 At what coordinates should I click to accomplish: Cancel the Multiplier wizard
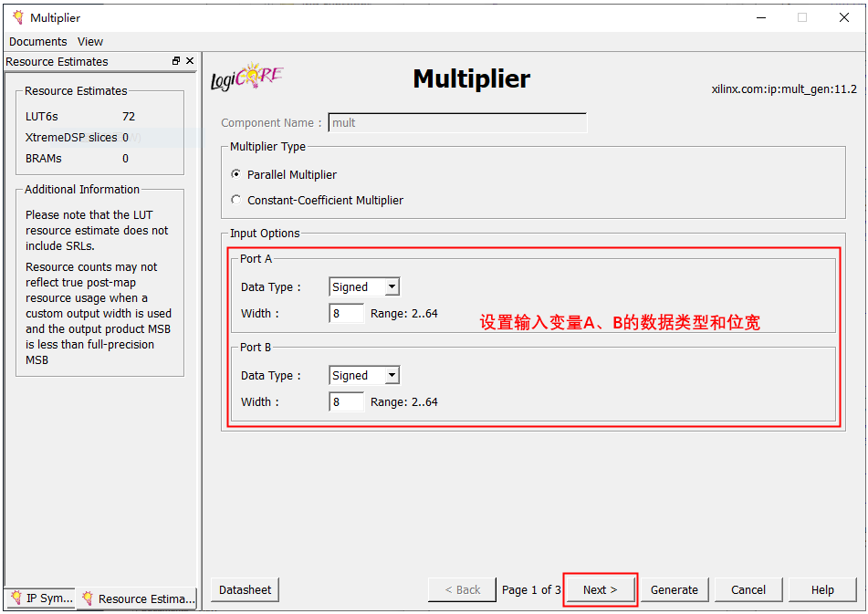coord(748,589)
